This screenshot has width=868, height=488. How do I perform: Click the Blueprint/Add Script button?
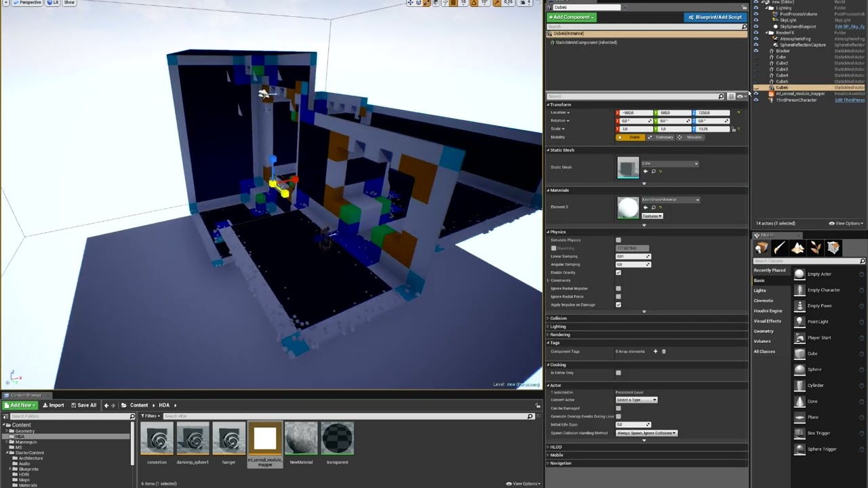tap(715, 17)
